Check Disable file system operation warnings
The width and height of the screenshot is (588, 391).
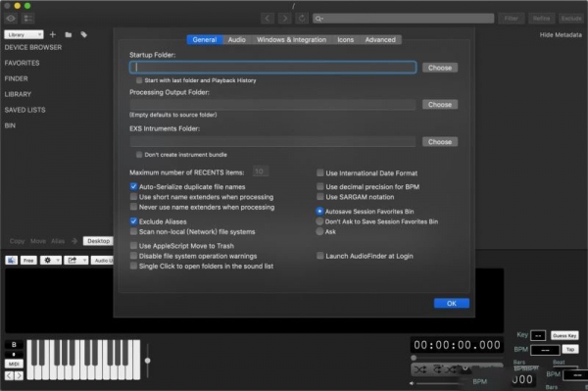[x=133, y=256]
